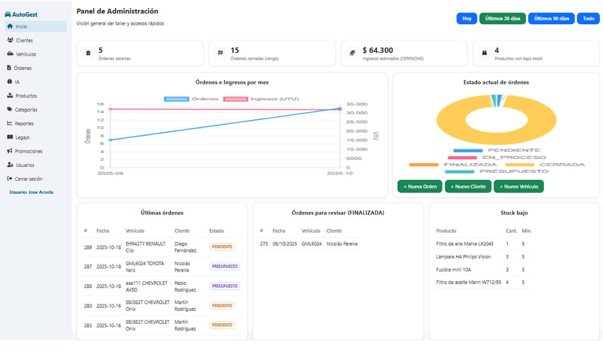The width and height of the screenshot is (603, 364).
Task: Toggle Órdenes series in line chart legend
Action: [x=191, y=99]
